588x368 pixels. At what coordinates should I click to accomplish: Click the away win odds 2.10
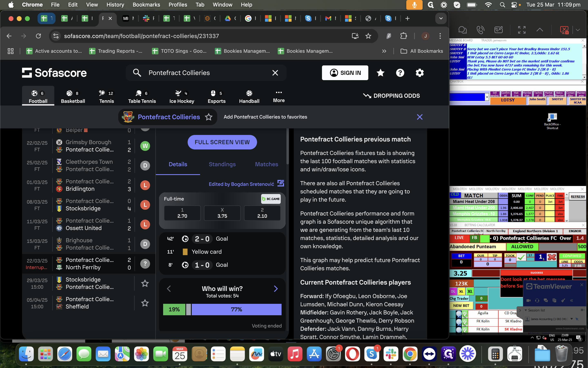pos(262,213)
